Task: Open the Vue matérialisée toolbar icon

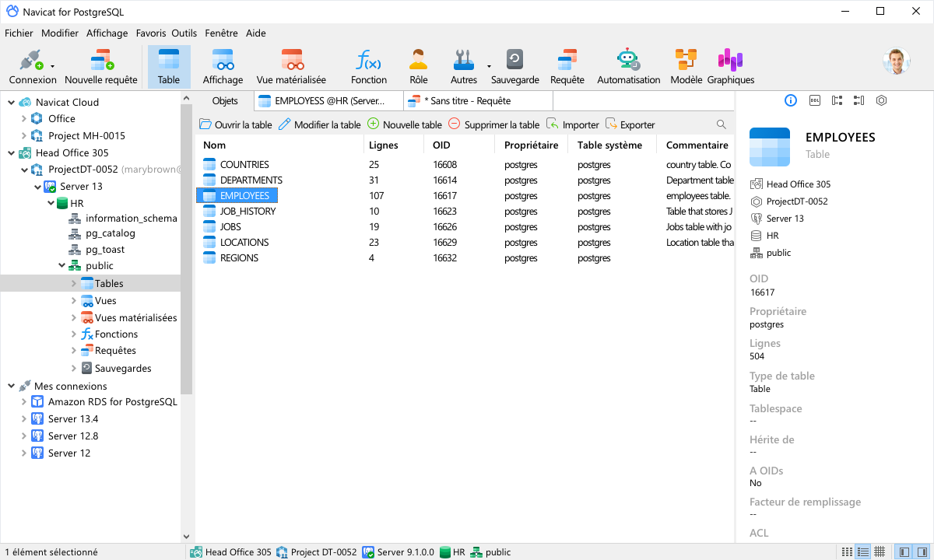Action: point(292,67)
